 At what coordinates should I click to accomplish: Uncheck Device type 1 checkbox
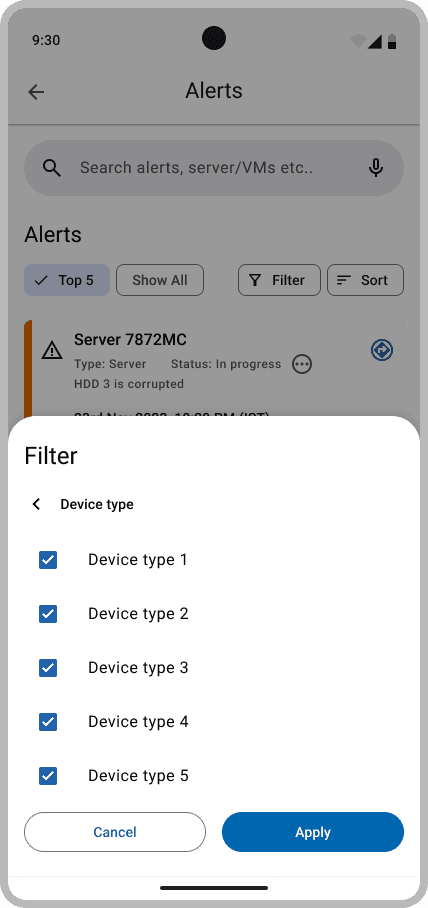[48, 560]
